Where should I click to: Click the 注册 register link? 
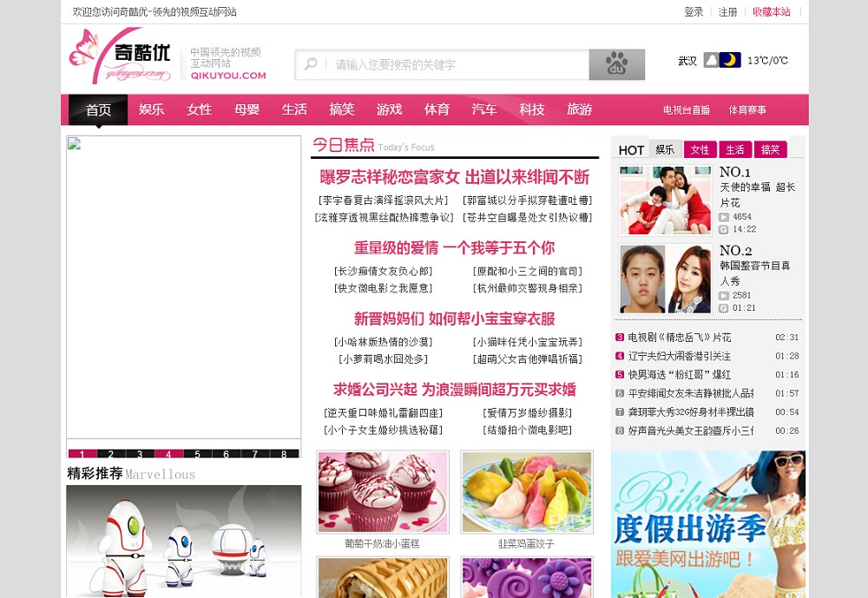click(x=728, y=11)
